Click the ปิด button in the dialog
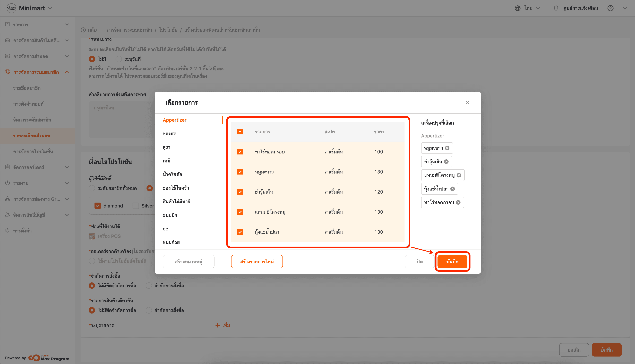Image resolution: width=635 pixels, height=364 pixels. [x=419, y=262]
